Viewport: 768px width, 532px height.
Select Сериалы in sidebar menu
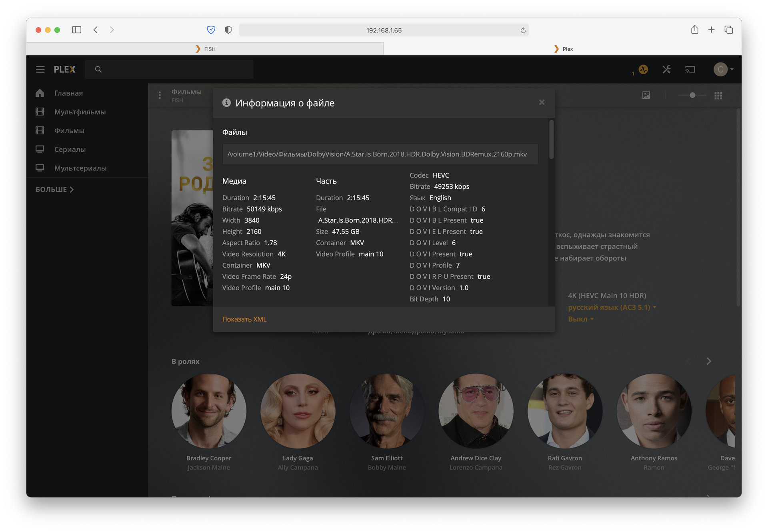(70, 149)
